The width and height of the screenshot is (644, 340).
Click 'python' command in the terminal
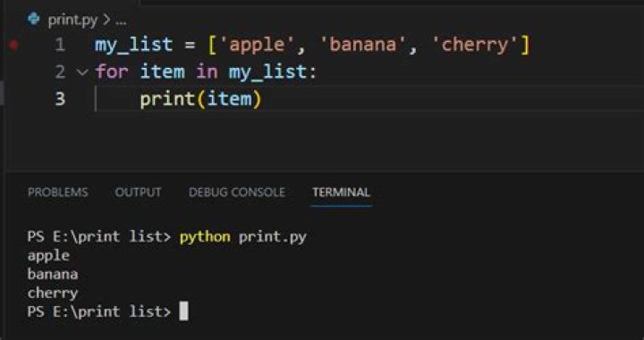pyautogui.click(x=205, y=237)
